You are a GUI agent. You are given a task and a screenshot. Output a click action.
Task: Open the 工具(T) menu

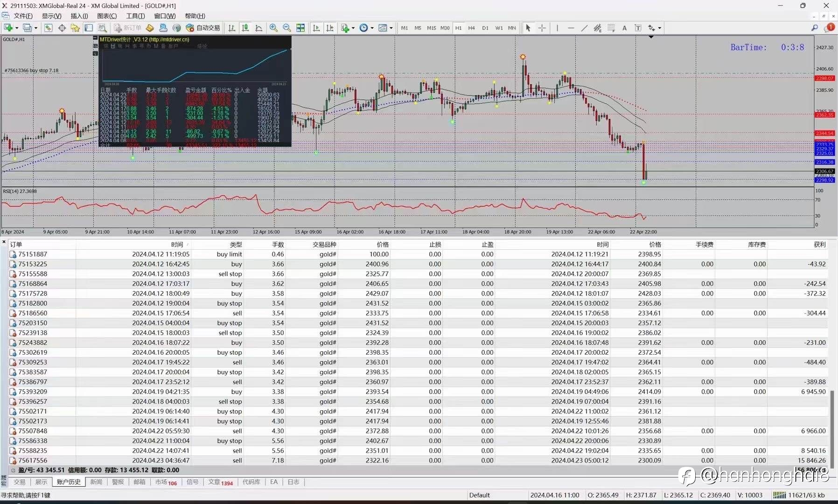(135, 16)
